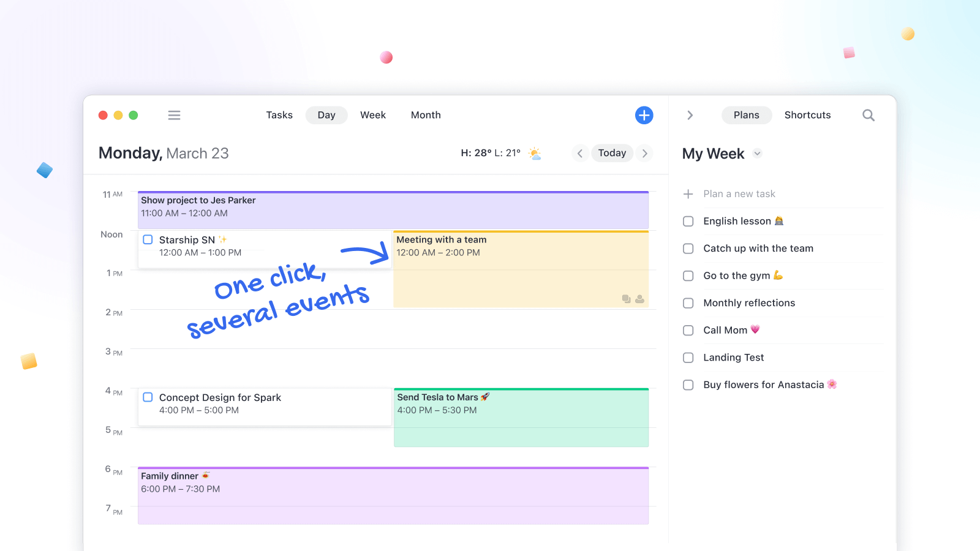Click the plus to plan a new task
The width and height of the screenshot is (980, 551).
point(688,193)
